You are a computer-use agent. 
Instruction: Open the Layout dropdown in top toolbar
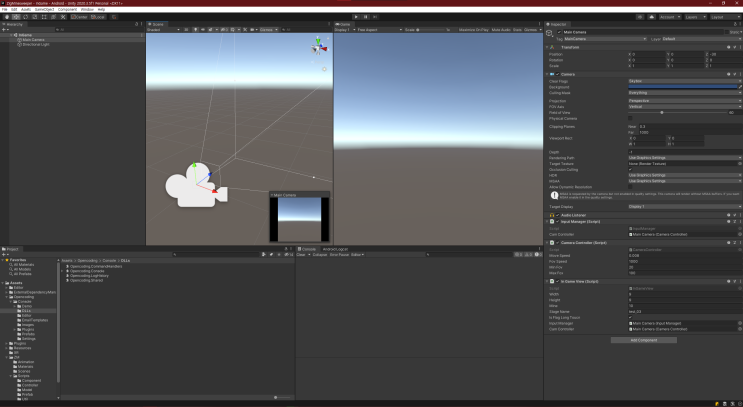725,17
